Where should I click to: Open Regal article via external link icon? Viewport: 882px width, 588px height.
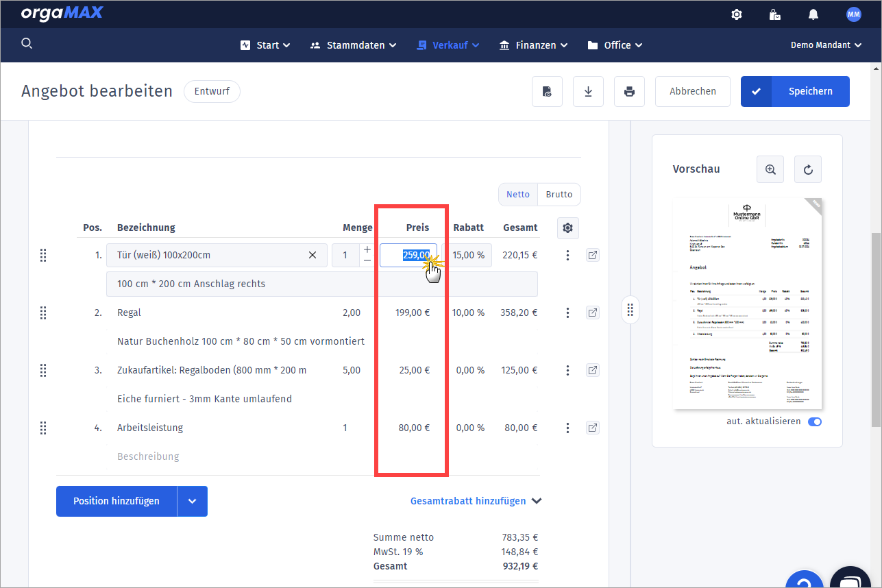pyautogui.click(x=593, y=313)
